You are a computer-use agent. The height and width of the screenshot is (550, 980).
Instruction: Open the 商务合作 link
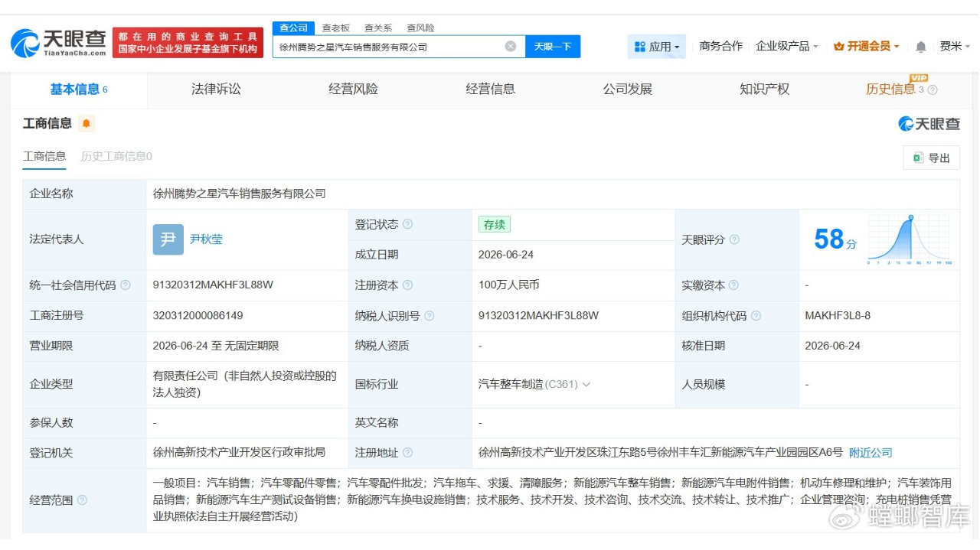pos(720,46)
